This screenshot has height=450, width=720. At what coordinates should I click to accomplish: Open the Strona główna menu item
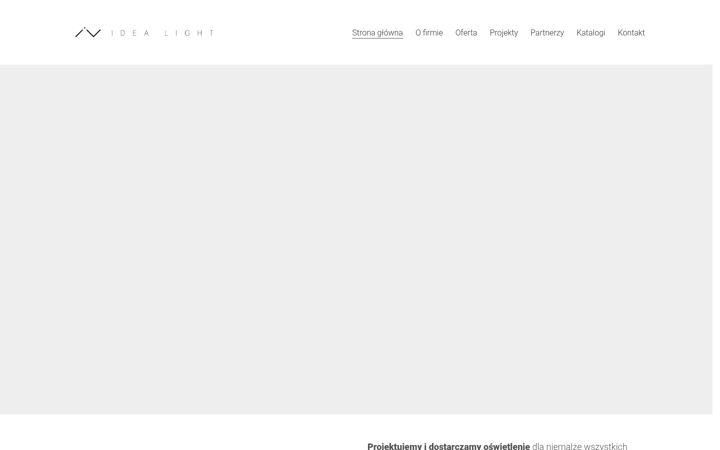(x=377, y=33)
